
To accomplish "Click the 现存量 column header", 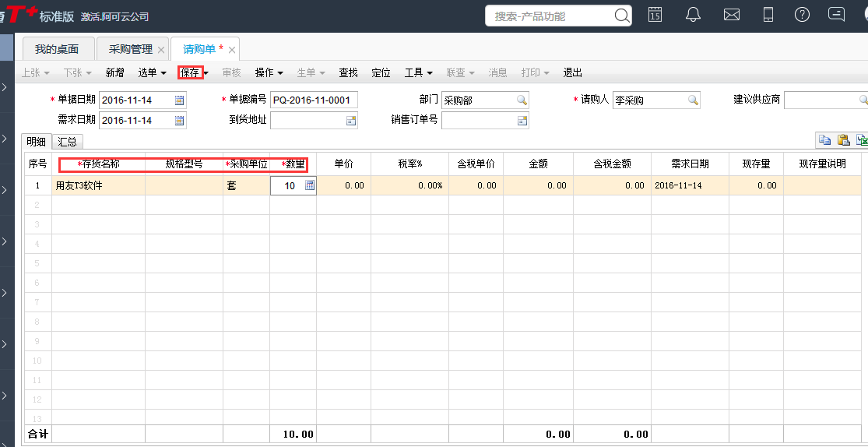I will pyautogui.click(x=756, y=164).
